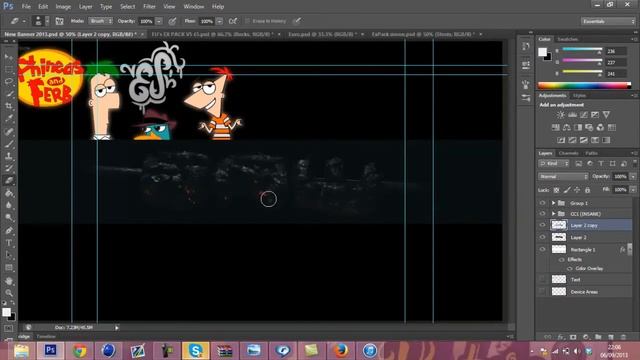The width and height of the screenshot is (640, 360).
Task: Select the Hand tool
Action: click(9, 281)
